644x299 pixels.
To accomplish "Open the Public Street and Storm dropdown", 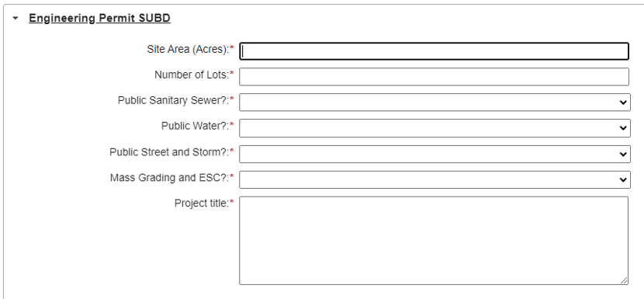I will pos(435,154).
